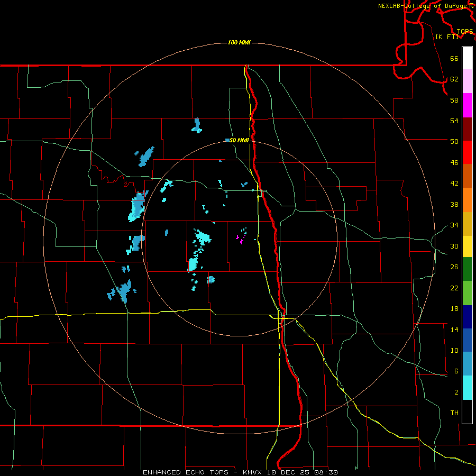Click the '[K FT]' units label

coord(447,36)
